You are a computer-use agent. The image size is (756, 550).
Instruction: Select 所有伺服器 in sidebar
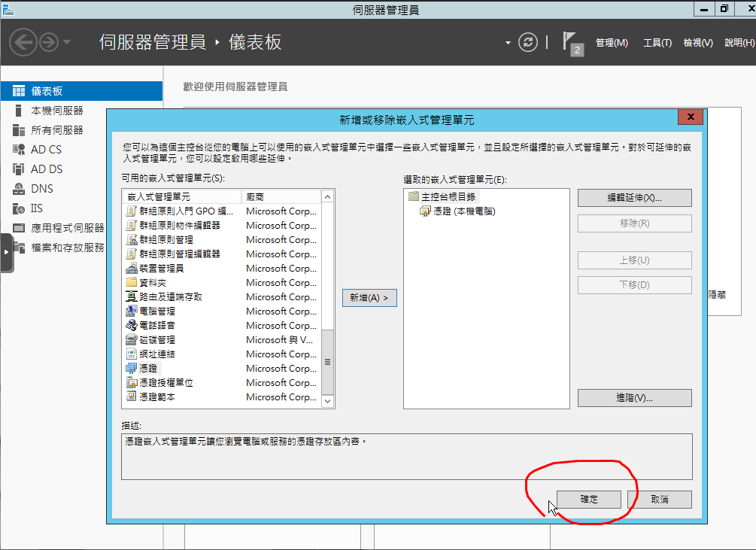(57, 130)
